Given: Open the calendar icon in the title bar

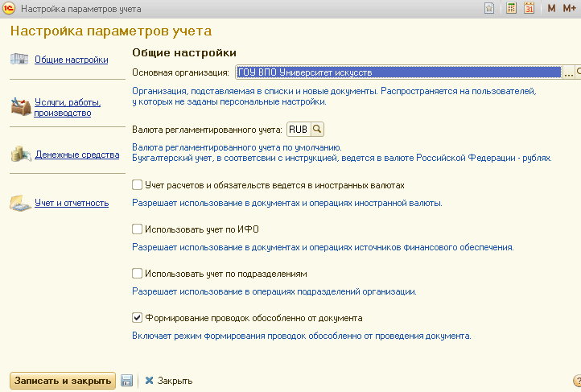Looking at the screenshot, I should point(529,8).
